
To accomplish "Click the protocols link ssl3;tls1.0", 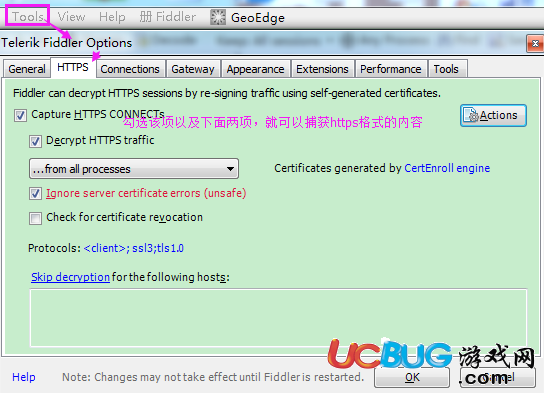I will pyautogui.click(x=134, y=248).
